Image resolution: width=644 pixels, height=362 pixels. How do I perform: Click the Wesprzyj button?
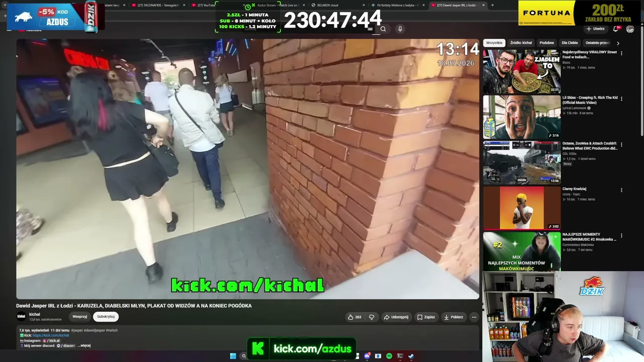pos(79,317)
